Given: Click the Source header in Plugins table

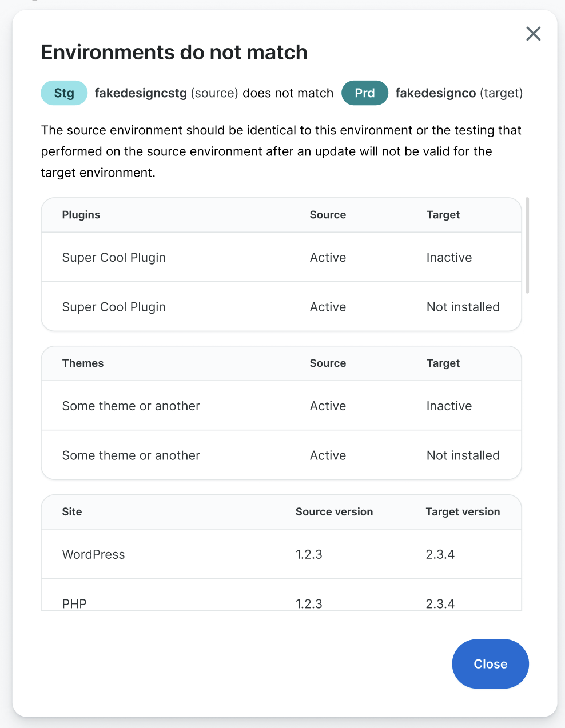Looking at the screenshot, I should tap(327, 214).
